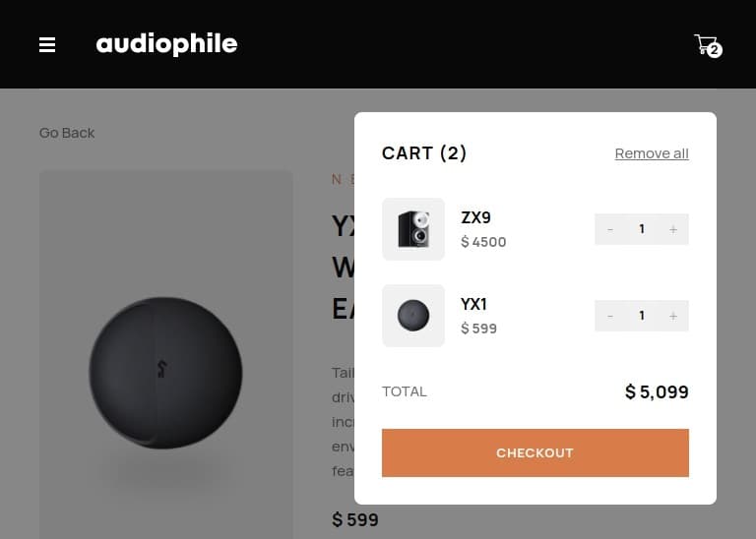The height and width of the screenshot is (539, 756).
Task: Click the orange Checkout button
Action: tap(535, 452)
